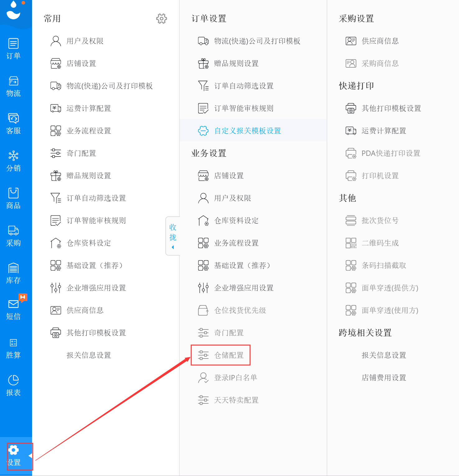Screen dimensions: 459x476
Task: Open 自定义报关模板设置 link
Action: point(247,131)
